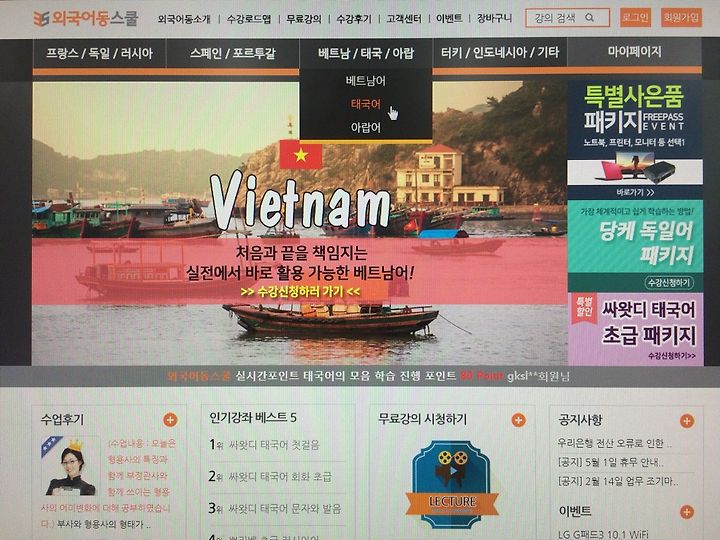
Task: Click the Vietnam banner title
Action: (x=301, y=200)
